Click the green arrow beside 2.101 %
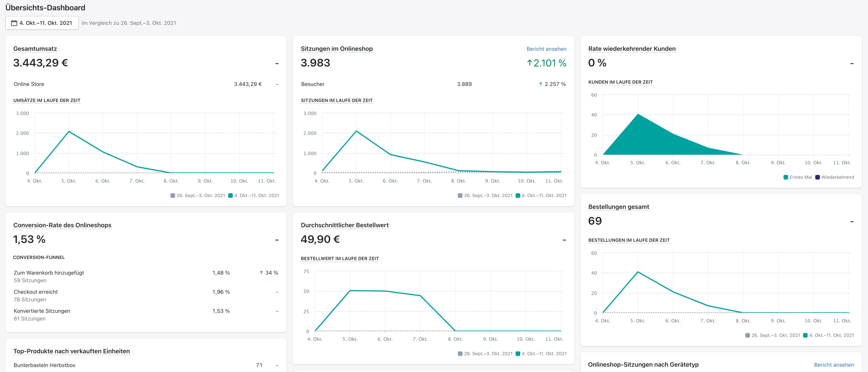 tap(529, 63)
